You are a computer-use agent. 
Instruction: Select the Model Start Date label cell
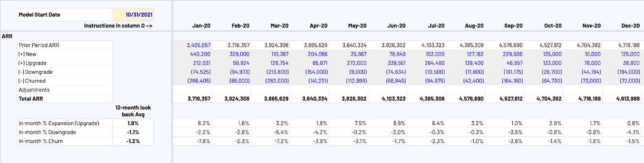tap(39, 15)
